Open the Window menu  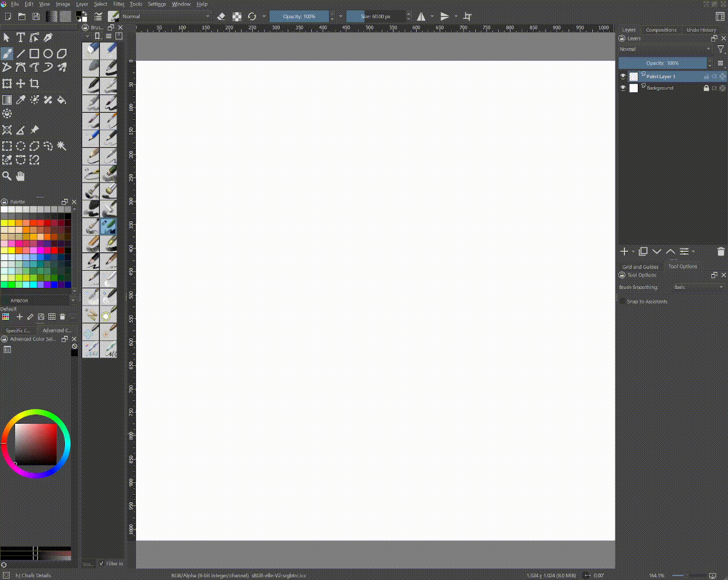[181, 4]
